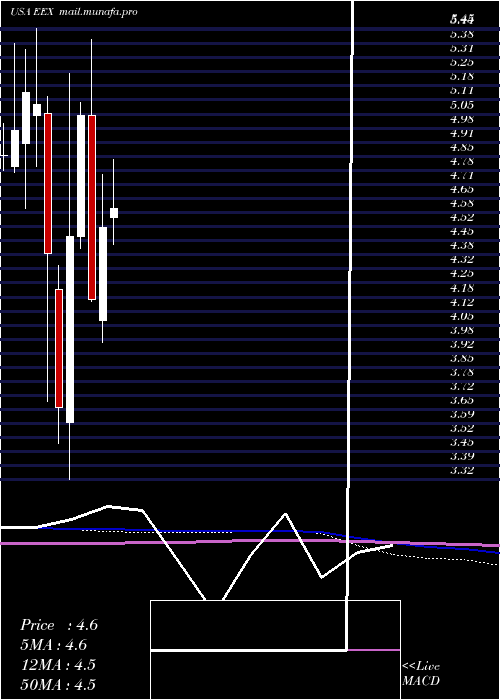
Task: Click the '5MA : 4.6' readout
Action: (53, 645)
